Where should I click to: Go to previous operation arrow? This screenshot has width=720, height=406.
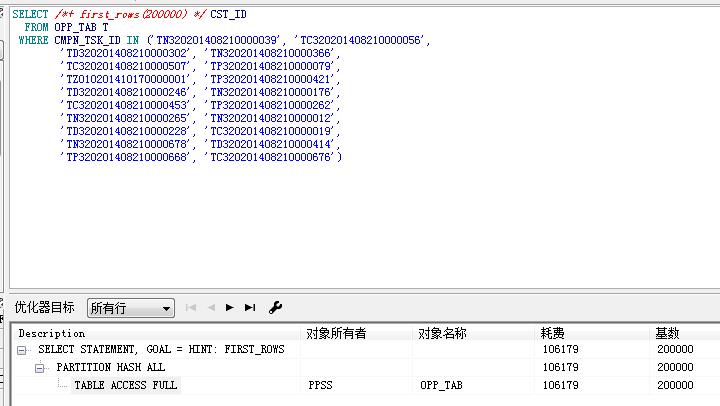[x=211, y=308]
